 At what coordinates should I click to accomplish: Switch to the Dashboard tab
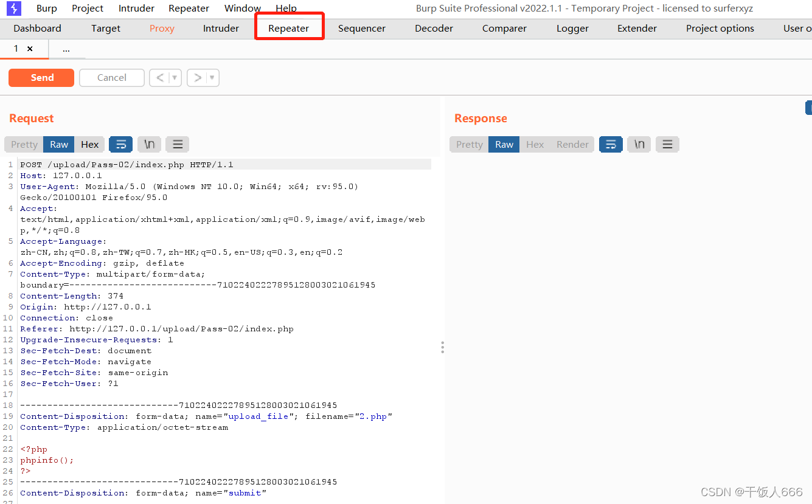[x=38, y=29]
